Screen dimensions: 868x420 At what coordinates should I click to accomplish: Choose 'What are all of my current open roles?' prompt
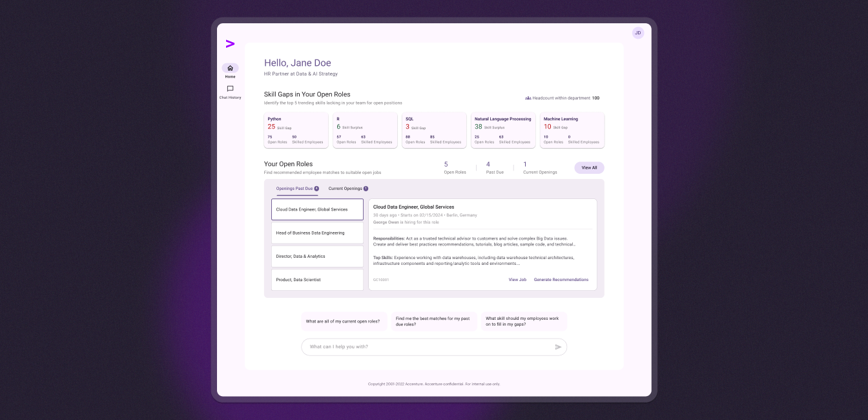pyautogui.click(x=344, y=321)
